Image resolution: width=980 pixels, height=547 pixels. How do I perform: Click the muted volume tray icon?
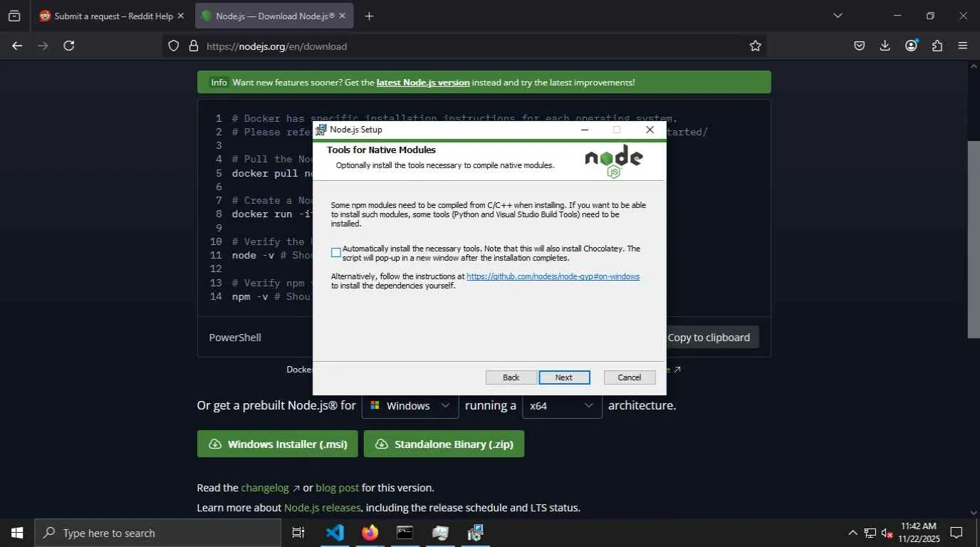point(887,533)
